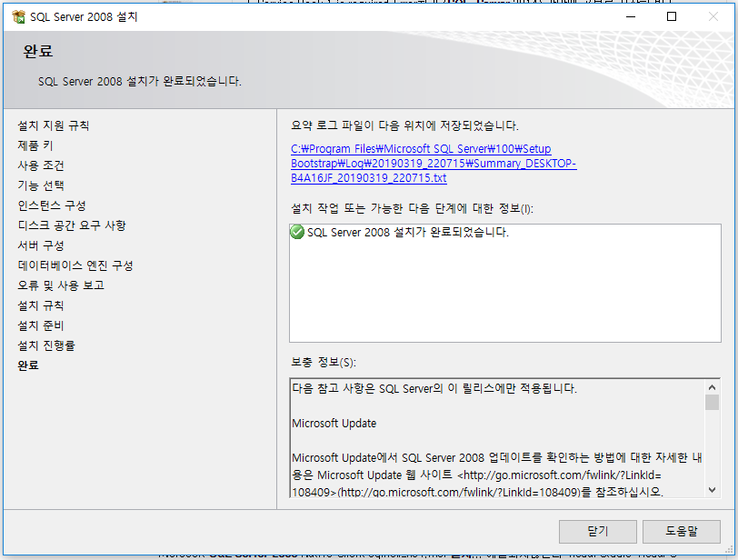Click the 오류 및 사용 보고 step
738x560 pixels.
(61, 285)
